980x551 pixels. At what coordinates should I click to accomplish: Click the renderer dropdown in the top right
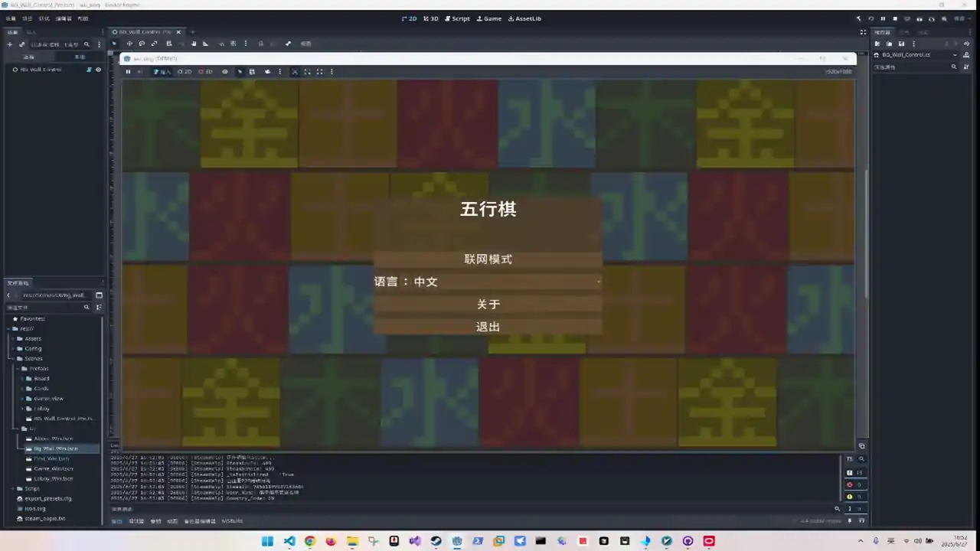[x=962, y=18]
